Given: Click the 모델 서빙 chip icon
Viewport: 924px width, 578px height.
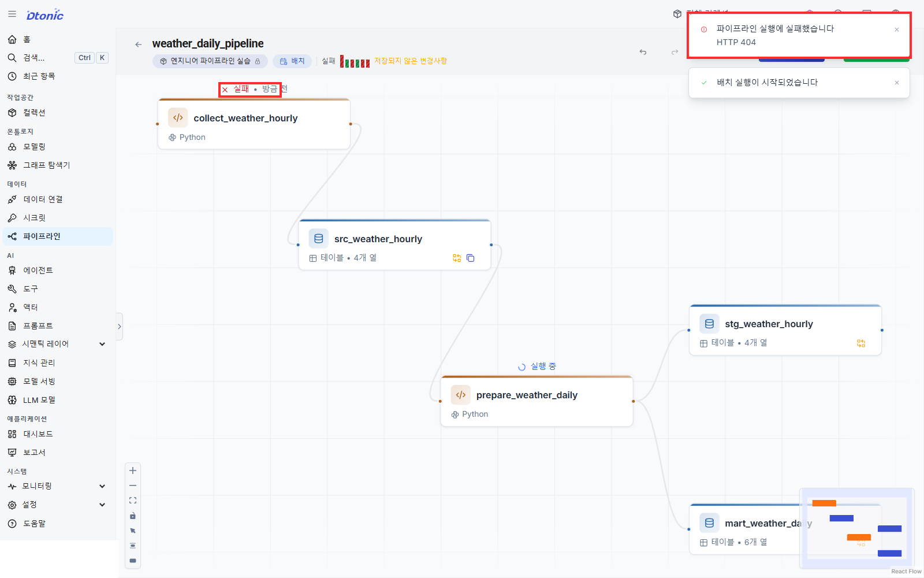Looking at the screenshot, I should [x=12, y=381].
